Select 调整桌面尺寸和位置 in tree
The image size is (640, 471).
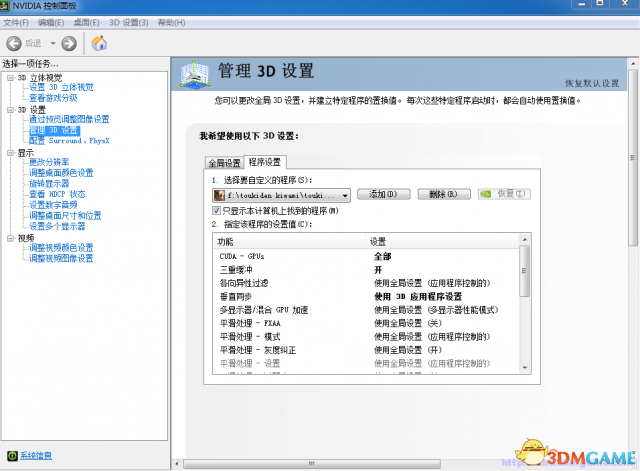(x=65, y=216)
